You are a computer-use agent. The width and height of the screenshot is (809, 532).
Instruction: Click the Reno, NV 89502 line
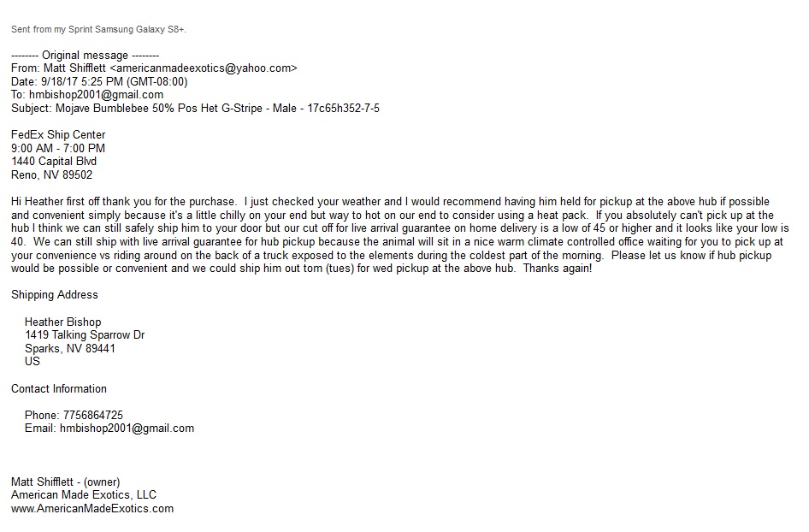click(51, 175)
